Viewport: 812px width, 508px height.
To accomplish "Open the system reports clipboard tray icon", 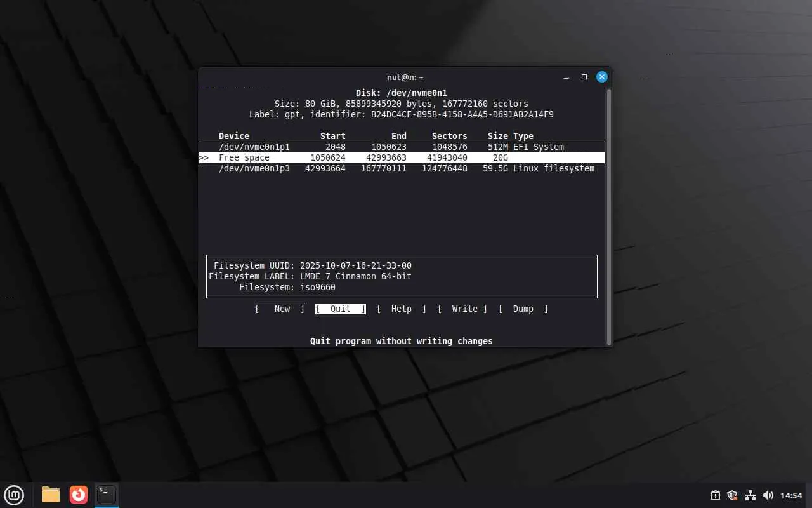I will point(715,495).
